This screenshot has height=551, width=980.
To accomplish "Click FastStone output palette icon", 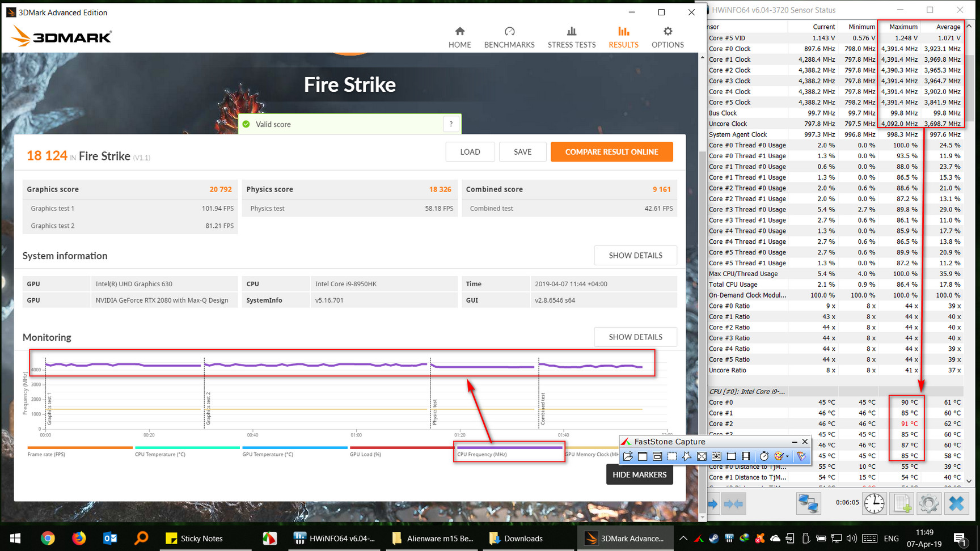I will [779, 456].
